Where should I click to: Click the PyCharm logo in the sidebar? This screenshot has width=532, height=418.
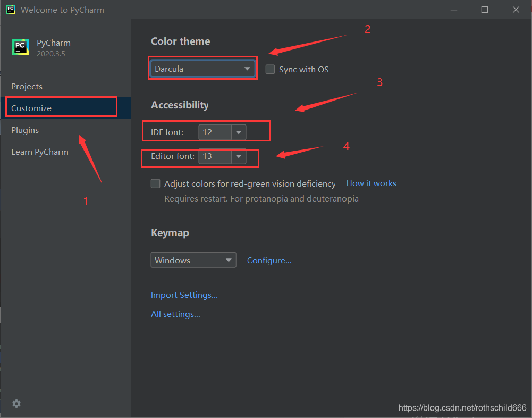click(20, 47)
